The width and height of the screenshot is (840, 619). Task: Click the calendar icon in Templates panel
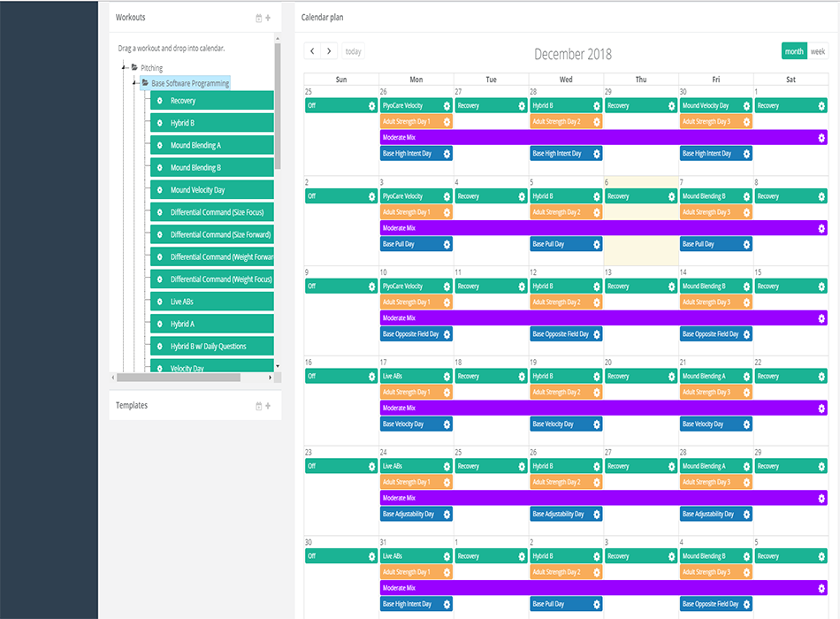(258, 406)
